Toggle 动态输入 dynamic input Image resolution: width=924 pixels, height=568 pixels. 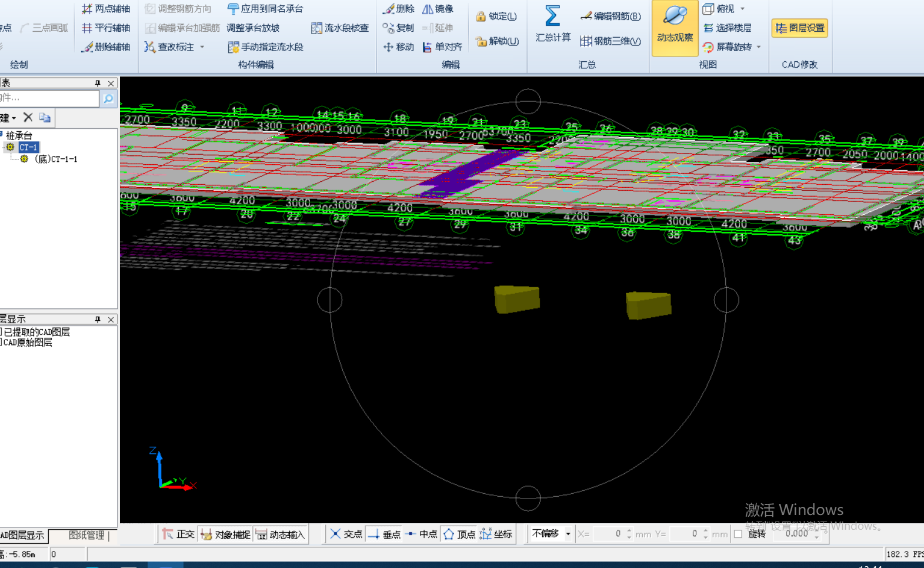280,534
